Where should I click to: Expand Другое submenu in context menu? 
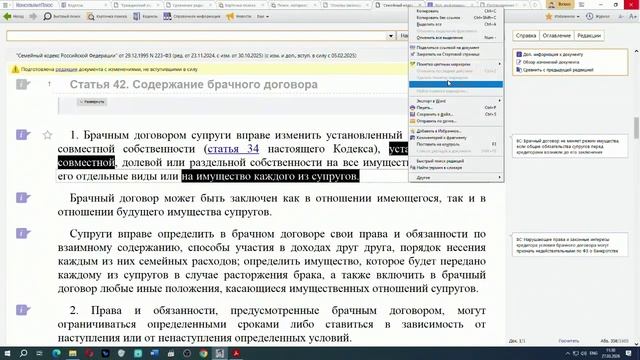coord(456,178)
